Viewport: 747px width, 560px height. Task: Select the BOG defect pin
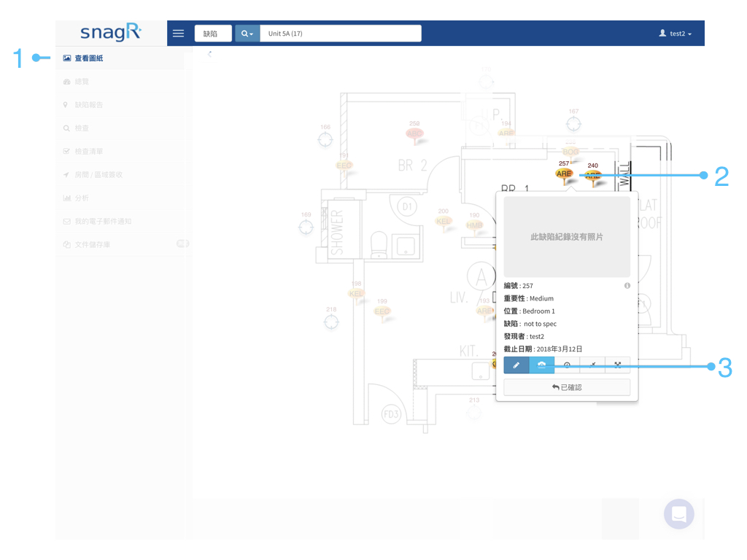[570, 152]
